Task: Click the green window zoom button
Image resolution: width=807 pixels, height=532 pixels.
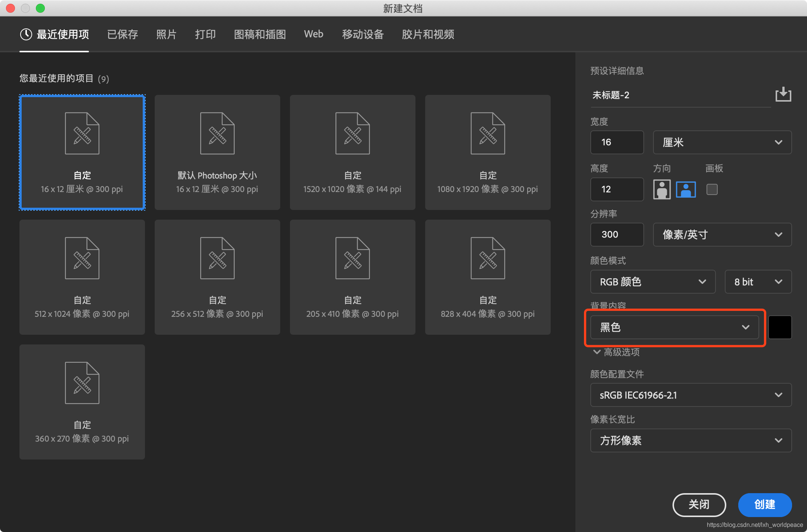Action: coord(40,8)
